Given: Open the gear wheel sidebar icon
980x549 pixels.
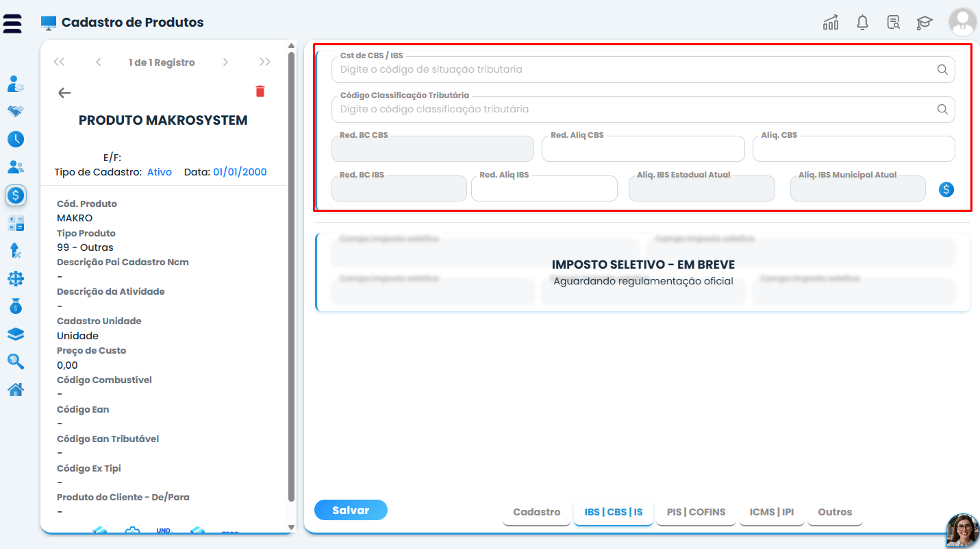Looking at the screenshot, I should coord(16,279).
